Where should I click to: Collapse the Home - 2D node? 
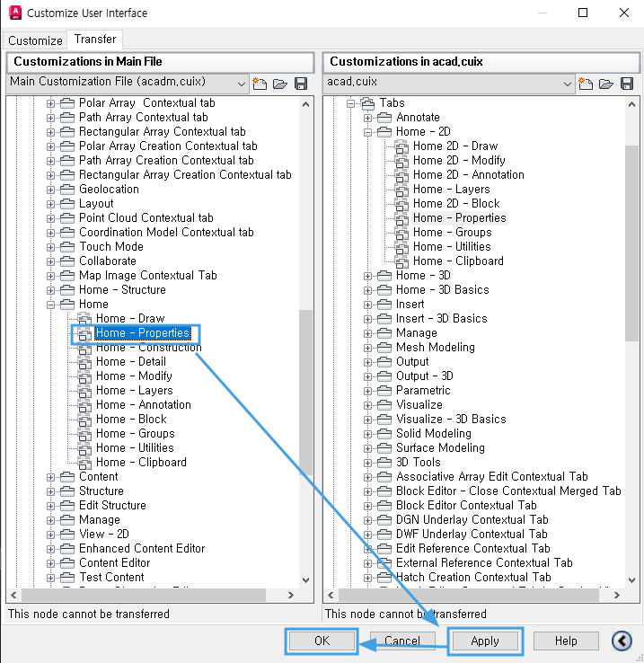pos(367,132)
